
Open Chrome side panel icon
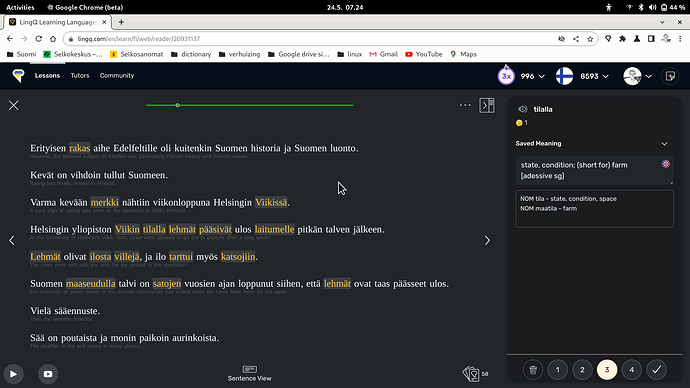(x=651, y=39)
